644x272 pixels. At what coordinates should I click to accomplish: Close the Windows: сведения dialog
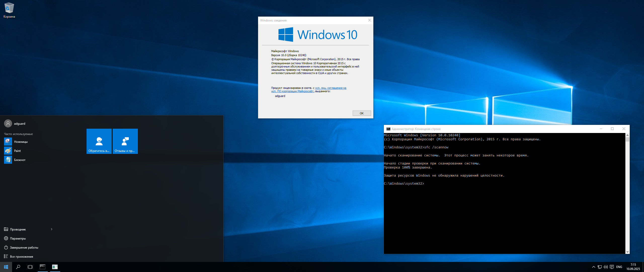(x=370, y=20)
